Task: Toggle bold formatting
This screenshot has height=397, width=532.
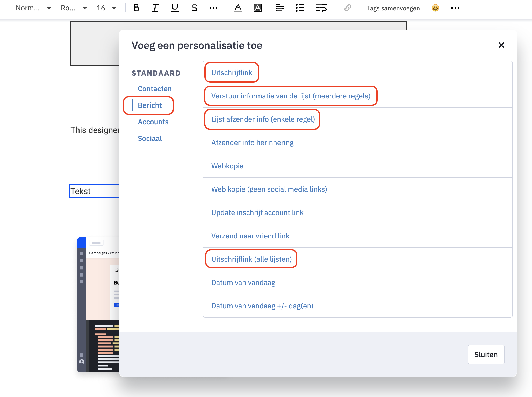Action: point(136,8)
